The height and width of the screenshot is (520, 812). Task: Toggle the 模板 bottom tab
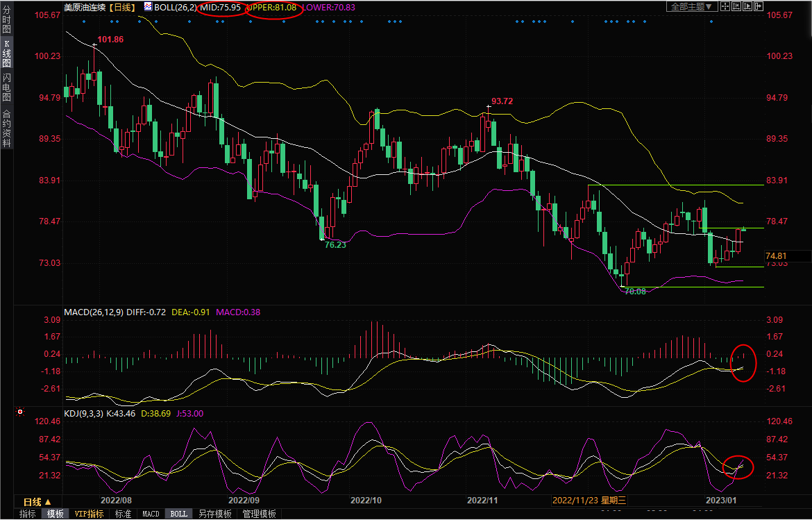[56, 514]
